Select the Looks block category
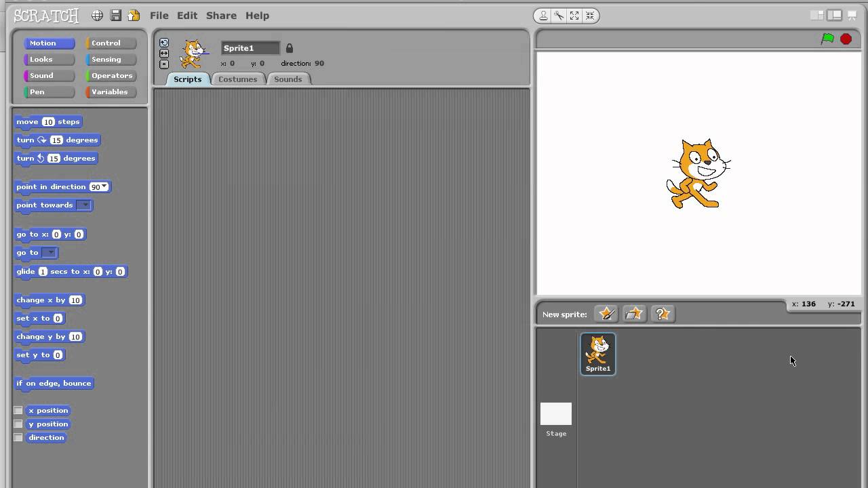868x488 pixels. tap(49, 60)
